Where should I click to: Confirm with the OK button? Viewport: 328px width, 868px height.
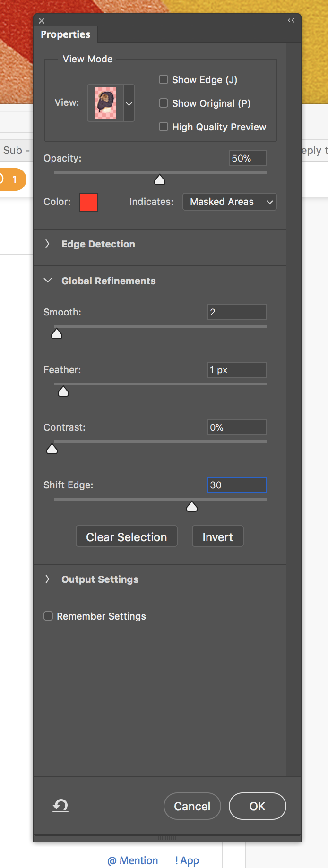click(257, 806)
